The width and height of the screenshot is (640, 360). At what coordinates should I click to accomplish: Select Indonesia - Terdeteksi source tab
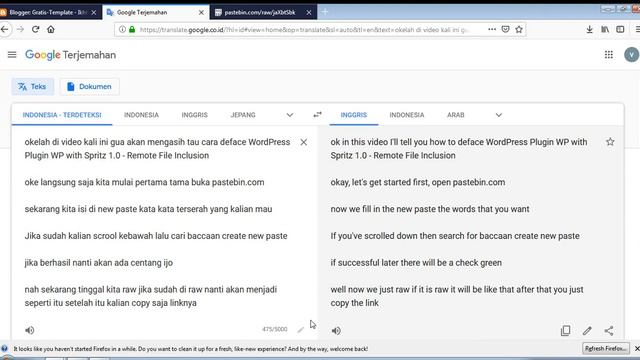[x=62, y=115]
